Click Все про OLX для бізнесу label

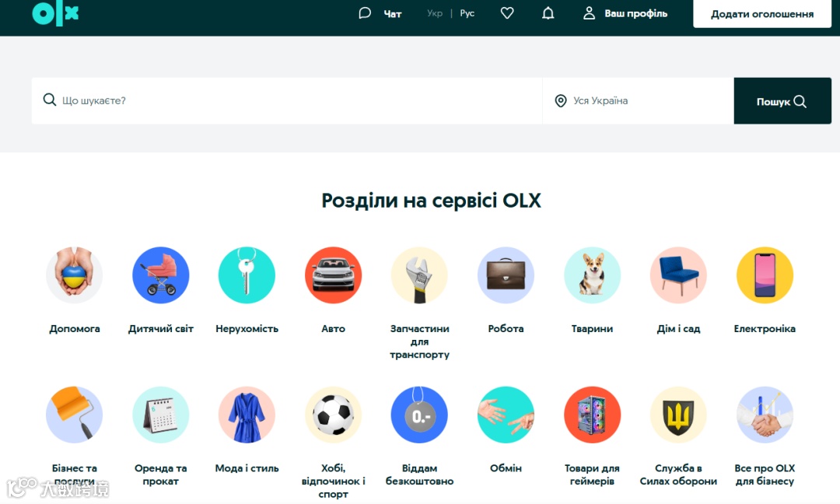[x=765, y=474]
